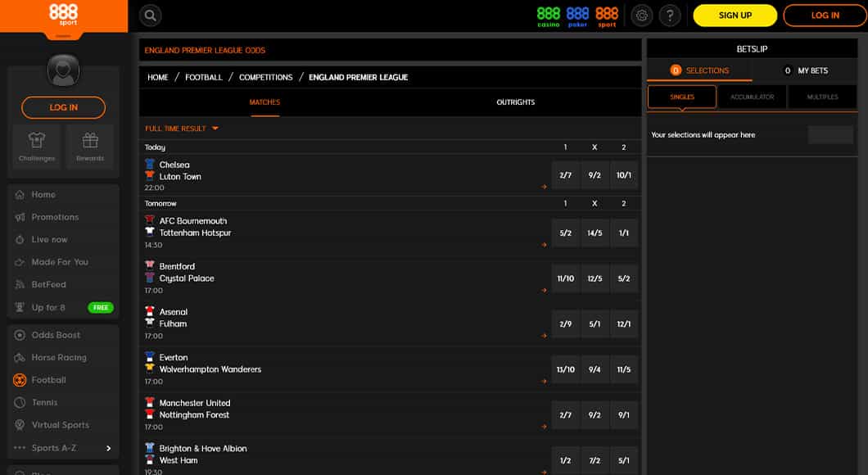Pick Brighton home win odds 1/2
Screen dimensions: 868x475
pos(565,460)
